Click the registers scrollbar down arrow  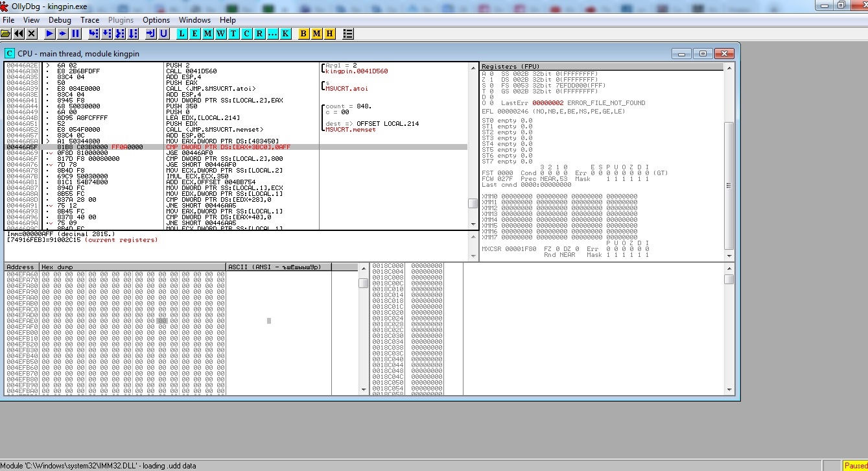pos(729,256)
